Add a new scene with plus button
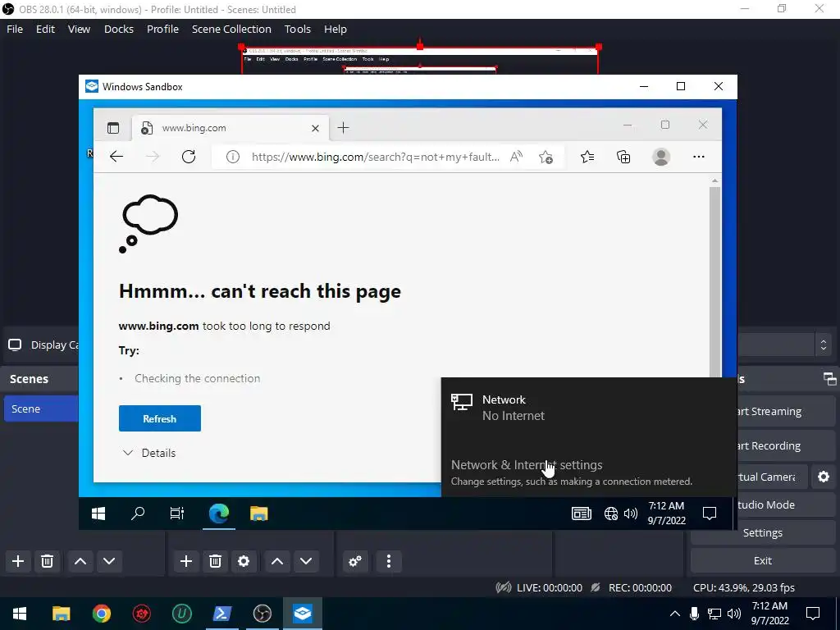The width and height of the screenshot is (840, 630). pyautogui.click(x=18, y=561)
